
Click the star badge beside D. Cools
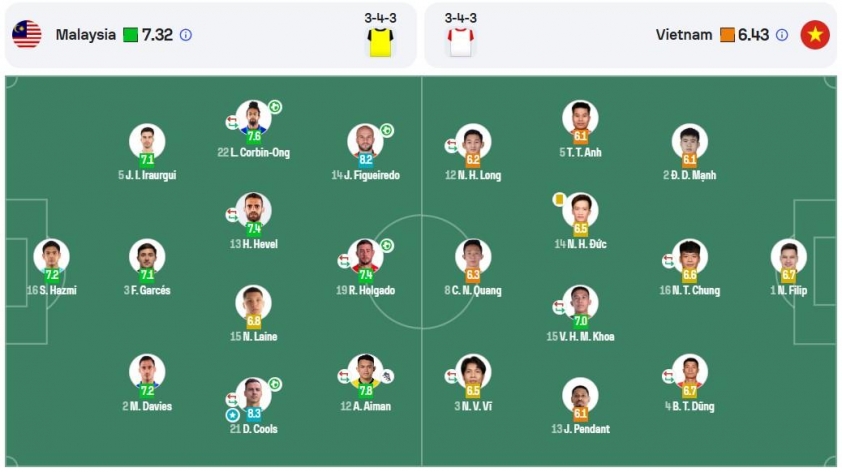click(233, 414)
